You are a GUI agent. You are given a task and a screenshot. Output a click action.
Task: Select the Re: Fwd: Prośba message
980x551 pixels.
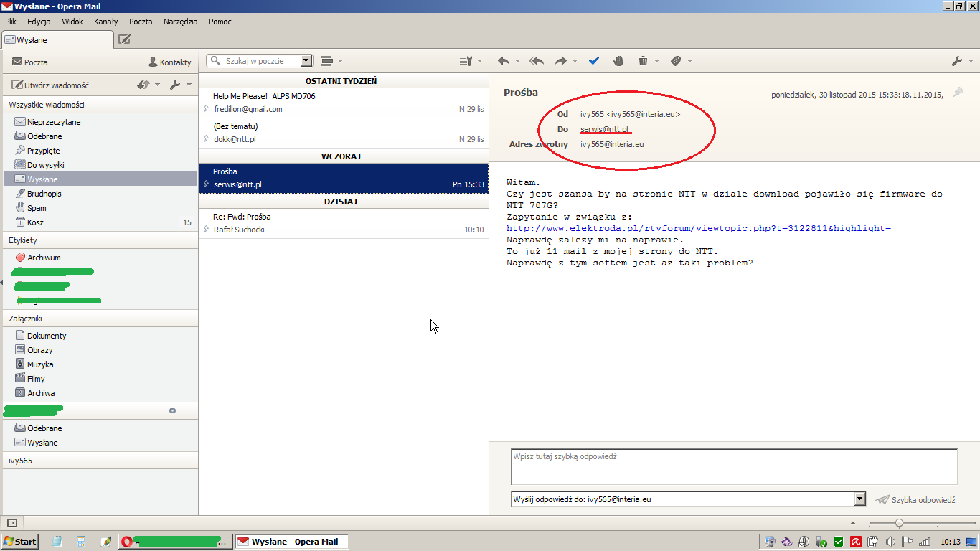(x=344, y=223)
